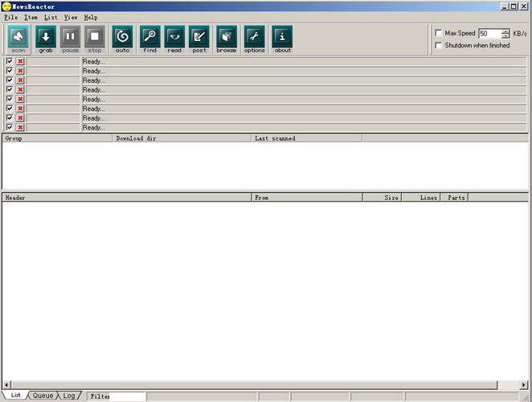Open the find search icon
The width and height of the screenshot is (532, 402).
point(149,39)
